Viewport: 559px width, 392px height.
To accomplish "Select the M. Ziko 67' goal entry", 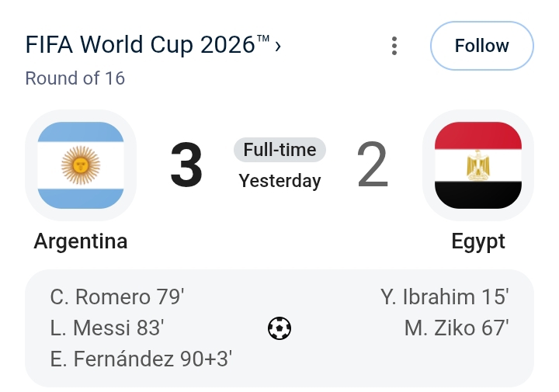I will coord(457,328).
